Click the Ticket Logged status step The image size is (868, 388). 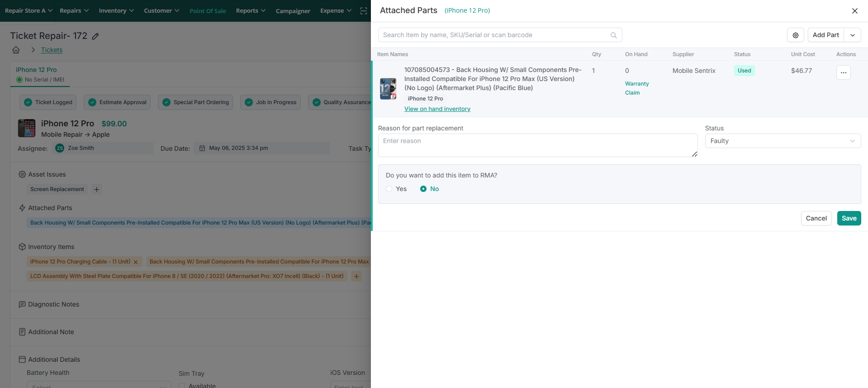(x=48, y=102)
